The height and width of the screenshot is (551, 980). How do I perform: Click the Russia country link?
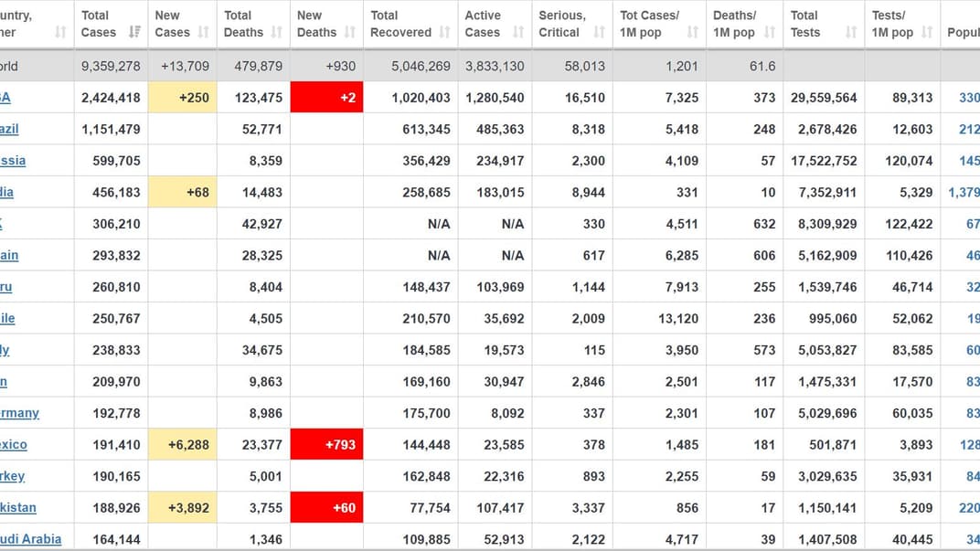(x=13, y=161)
